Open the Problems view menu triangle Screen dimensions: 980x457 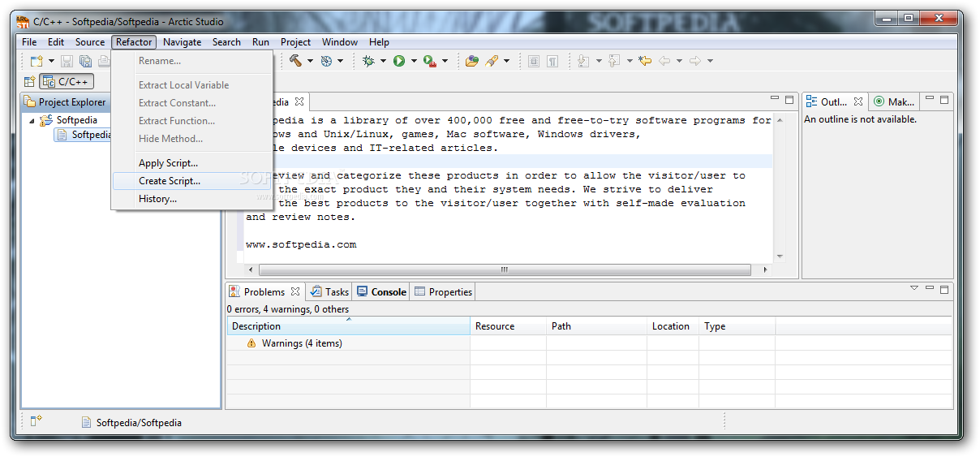pyautogui.click(x=914, y=288)
